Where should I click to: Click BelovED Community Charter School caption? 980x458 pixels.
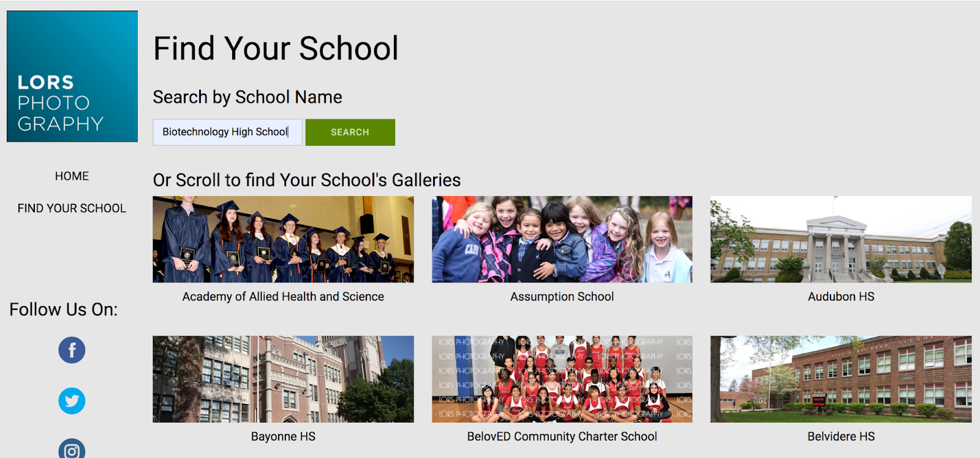point(562,437)
